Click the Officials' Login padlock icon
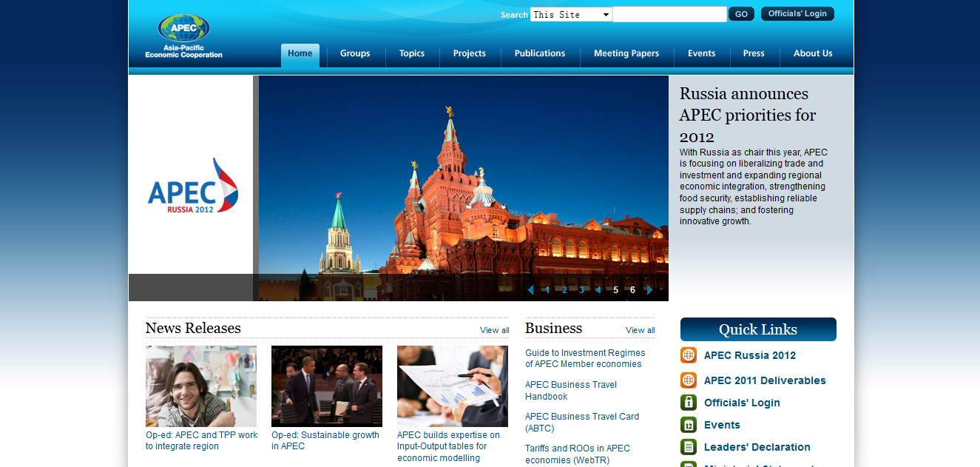 689,403
